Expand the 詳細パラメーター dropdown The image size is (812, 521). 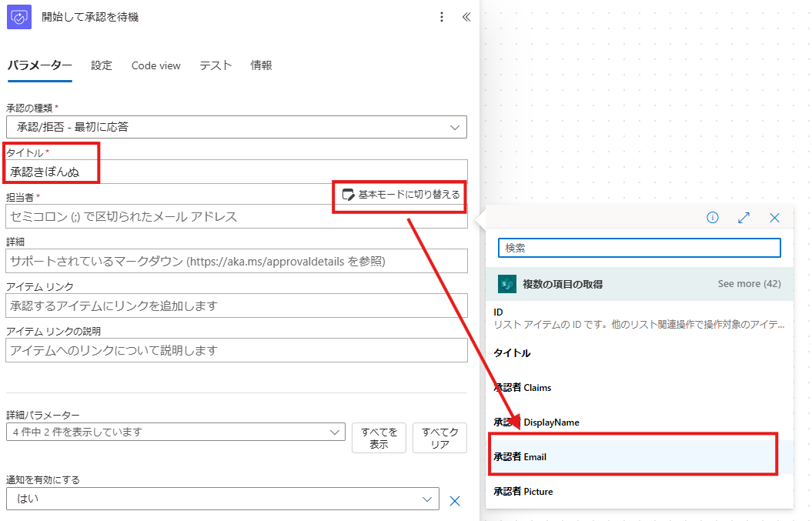point(175,432)
